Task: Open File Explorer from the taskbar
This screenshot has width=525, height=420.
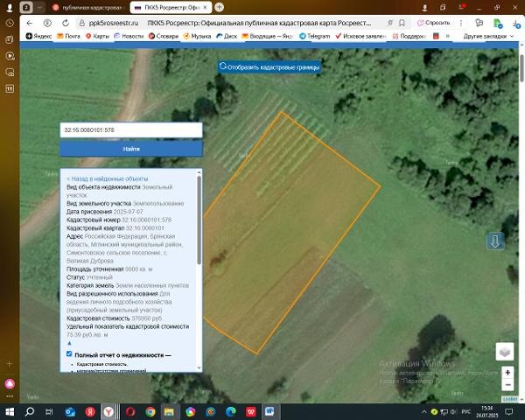Action: [169, 411]
